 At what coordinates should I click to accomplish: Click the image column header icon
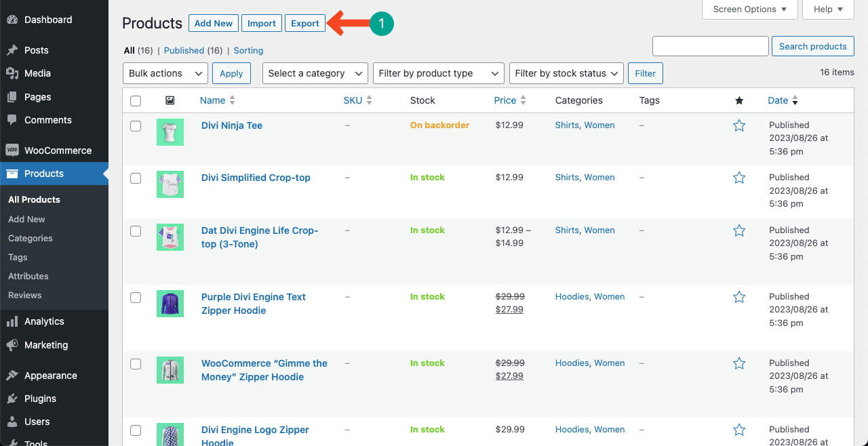170,100
